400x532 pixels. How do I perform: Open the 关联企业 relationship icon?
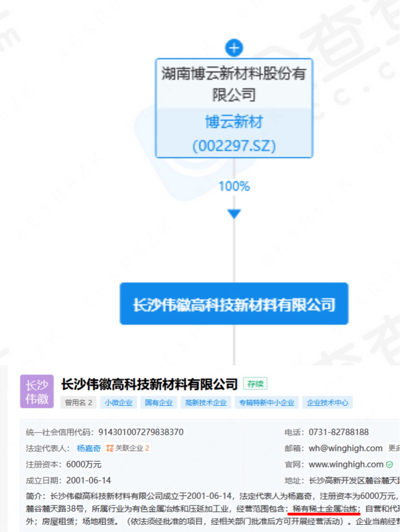click(110, 448)
